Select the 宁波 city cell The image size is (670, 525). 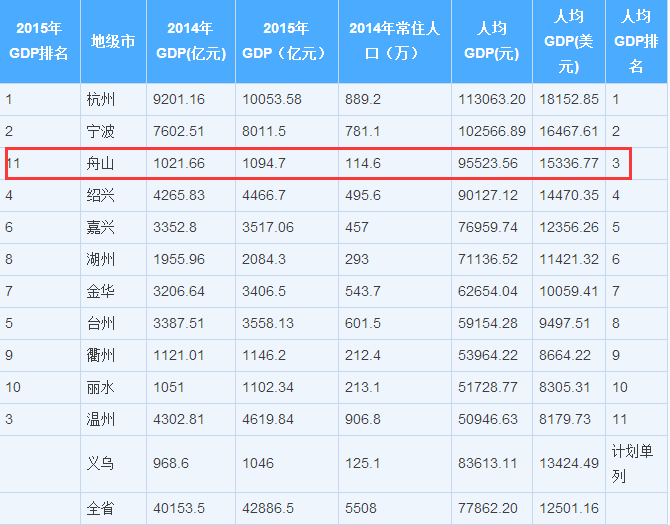(101, 132)
